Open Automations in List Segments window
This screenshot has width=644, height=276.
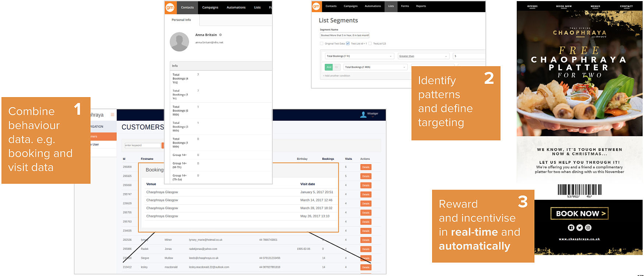(373, 6)
